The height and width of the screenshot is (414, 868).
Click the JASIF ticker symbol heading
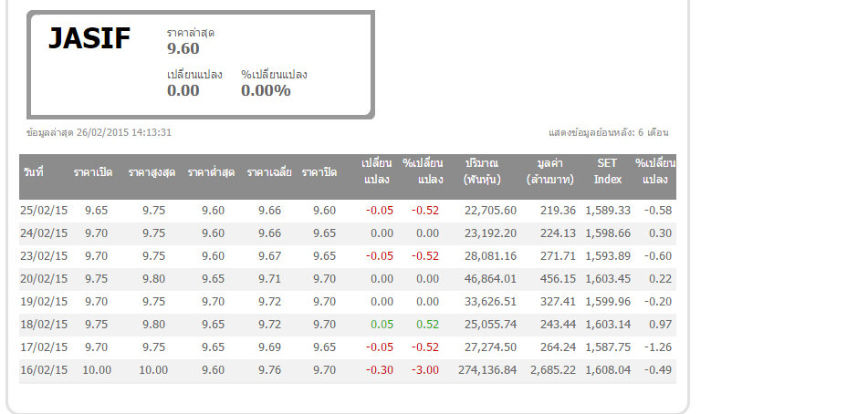(x=89, y=38)
